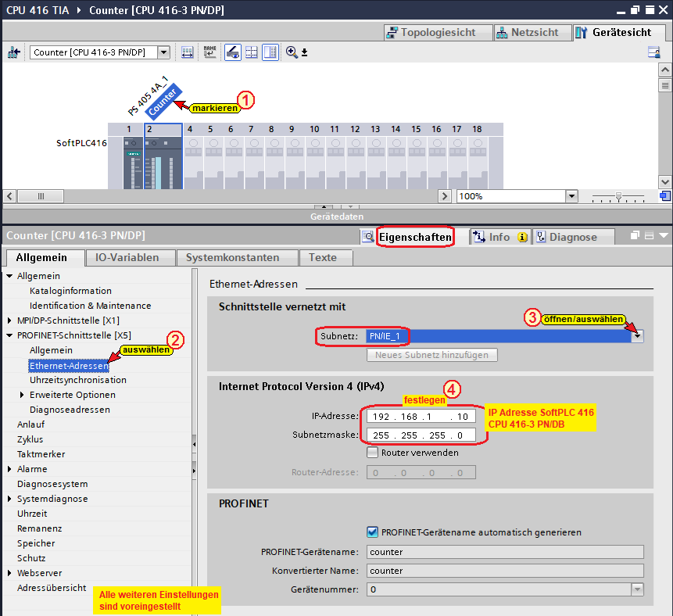This screenshot has width=673, height=616.
Task: Open the Eigenschaften tab
Action: [x=415, y=237]
